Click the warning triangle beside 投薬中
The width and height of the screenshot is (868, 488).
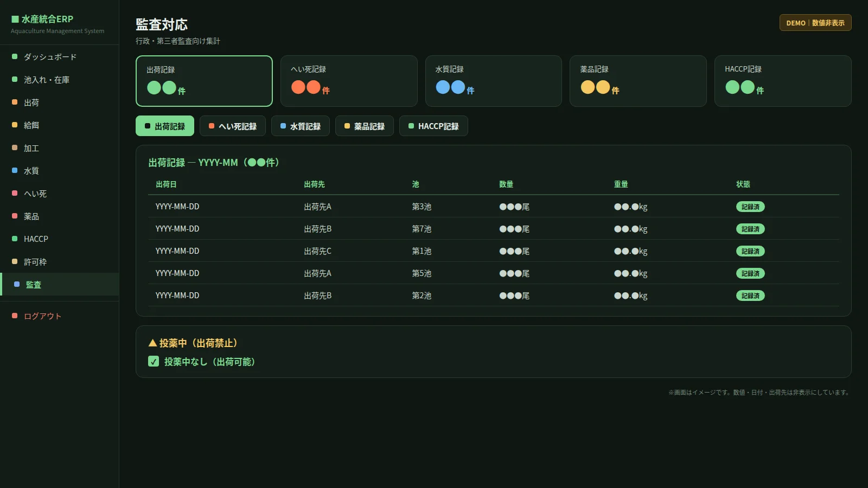coord(152,343)
